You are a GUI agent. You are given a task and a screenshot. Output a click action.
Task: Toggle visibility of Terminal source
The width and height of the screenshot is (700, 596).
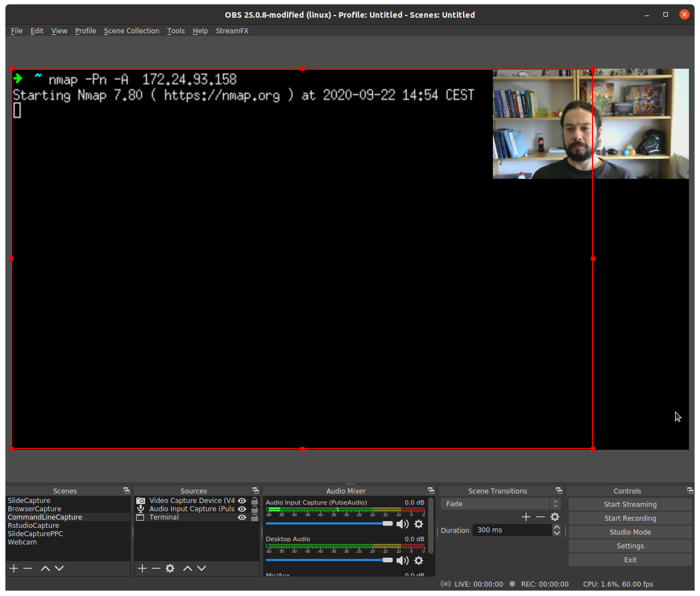tap(242, 517)
